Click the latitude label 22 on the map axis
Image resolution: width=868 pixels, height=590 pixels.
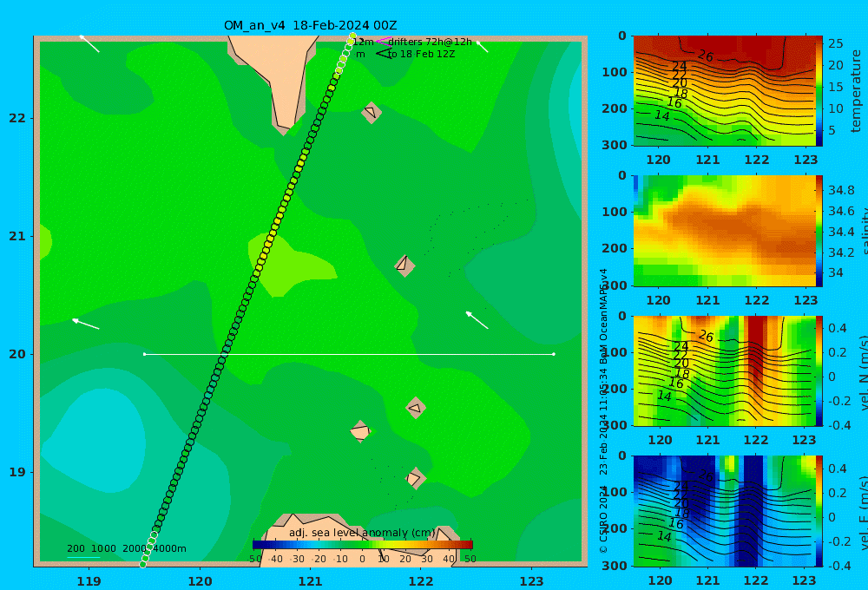pyautogui.click(x=17, y=118)
